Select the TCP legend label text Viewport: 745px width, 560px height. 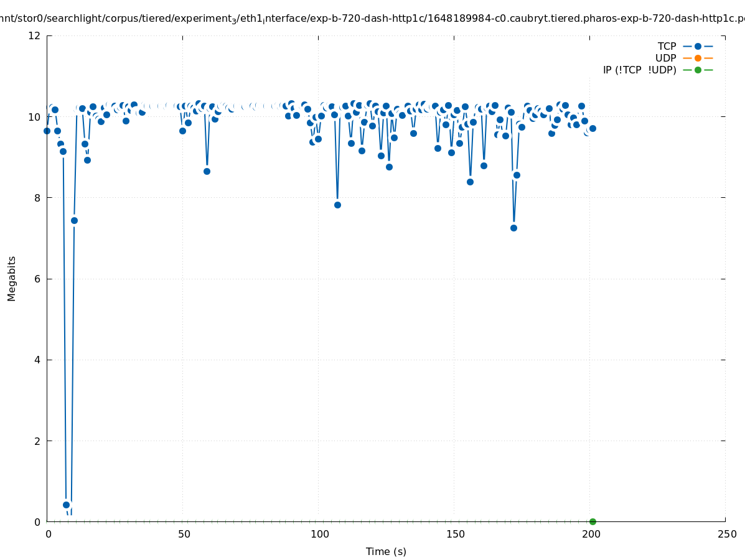click(x=667, y=46)
